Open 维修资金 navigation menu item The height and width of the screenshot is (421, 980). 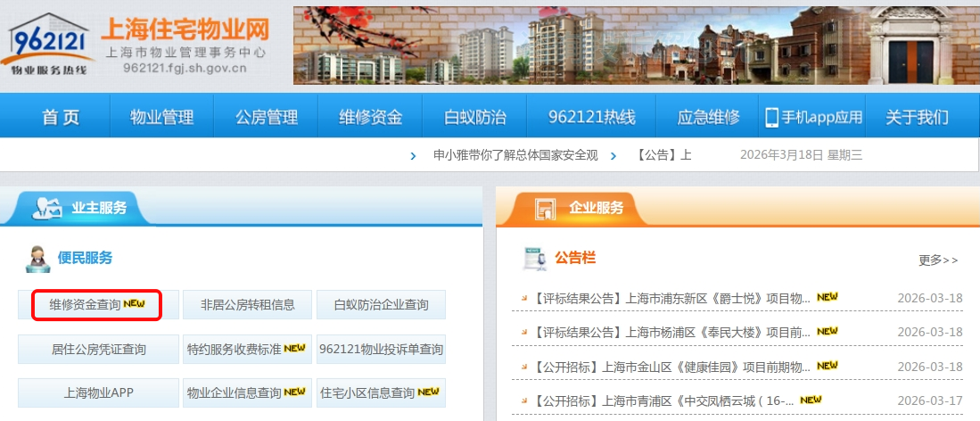(370, 117)
